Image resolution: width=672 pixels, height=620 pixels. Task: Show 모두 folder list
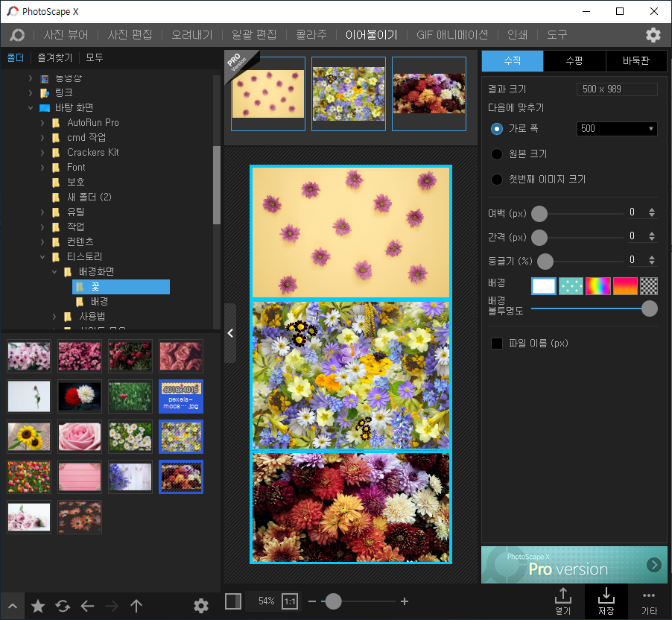[x=95, y=57]
